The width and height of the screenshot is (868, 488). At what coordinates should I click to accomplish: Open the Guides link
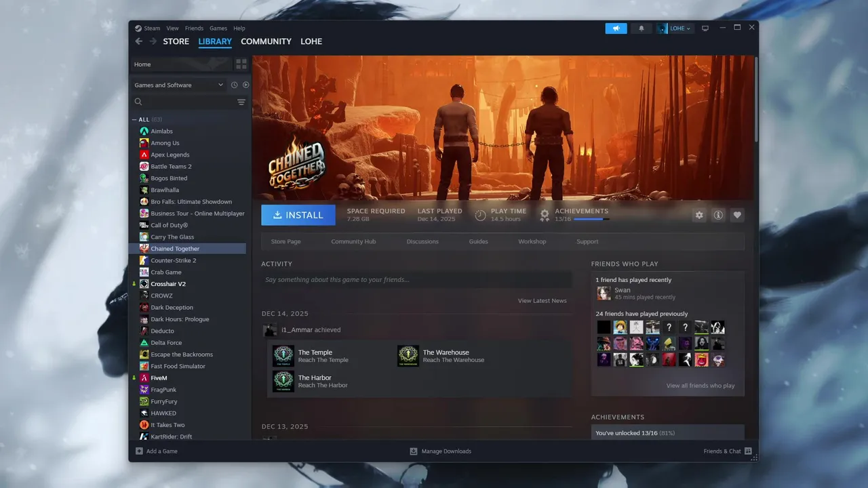coord(479,241)
